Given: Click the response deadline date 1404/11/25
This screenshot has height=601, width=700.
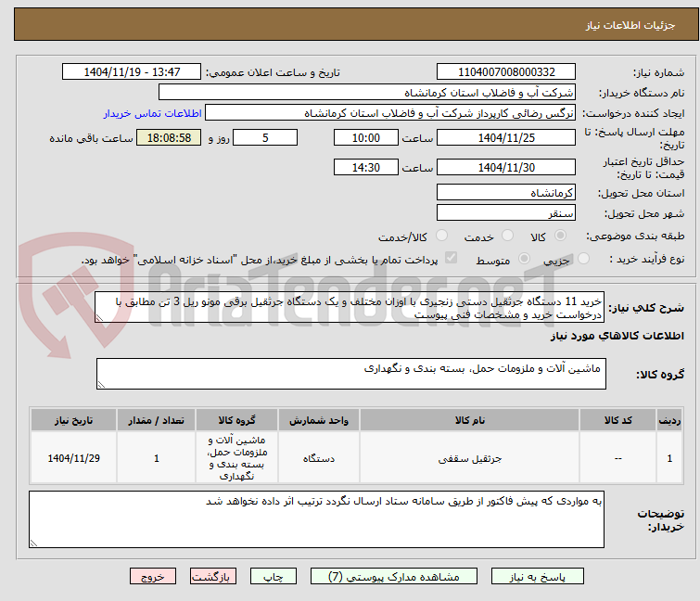Looking at the screenshot, I should 506,137.
